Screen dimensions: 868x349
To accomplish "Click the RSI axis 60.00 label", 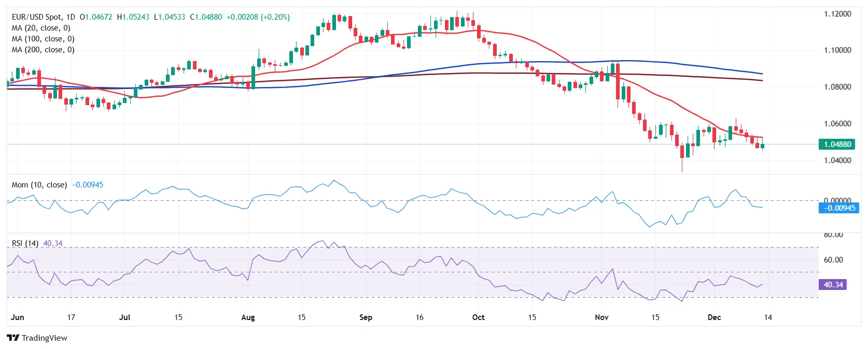I will (833, 260).
